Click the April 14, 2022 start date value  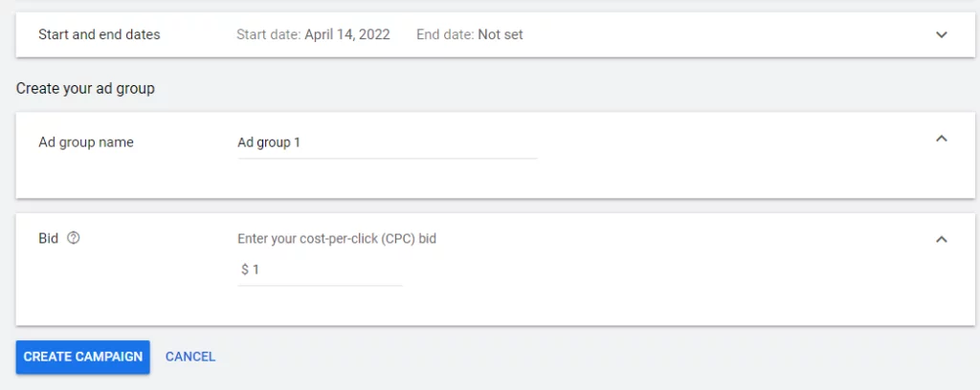[x=346, y=35]
